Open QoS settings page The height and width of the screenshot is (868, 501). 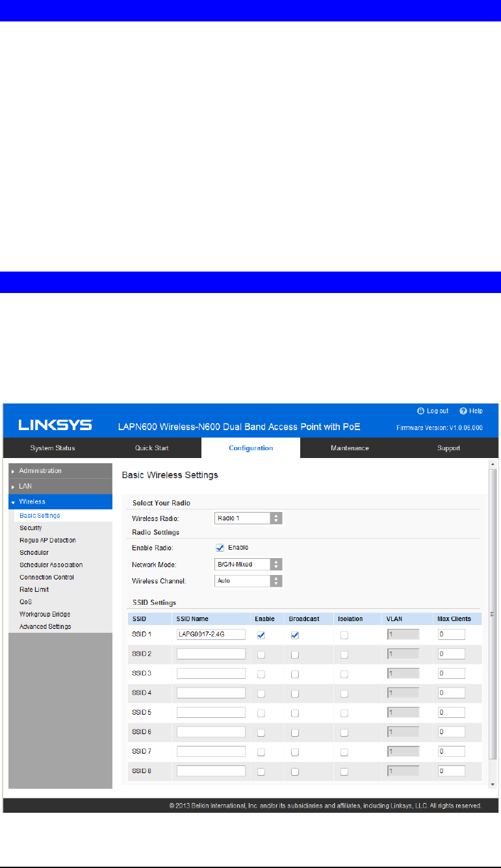[x=26, y=602]
